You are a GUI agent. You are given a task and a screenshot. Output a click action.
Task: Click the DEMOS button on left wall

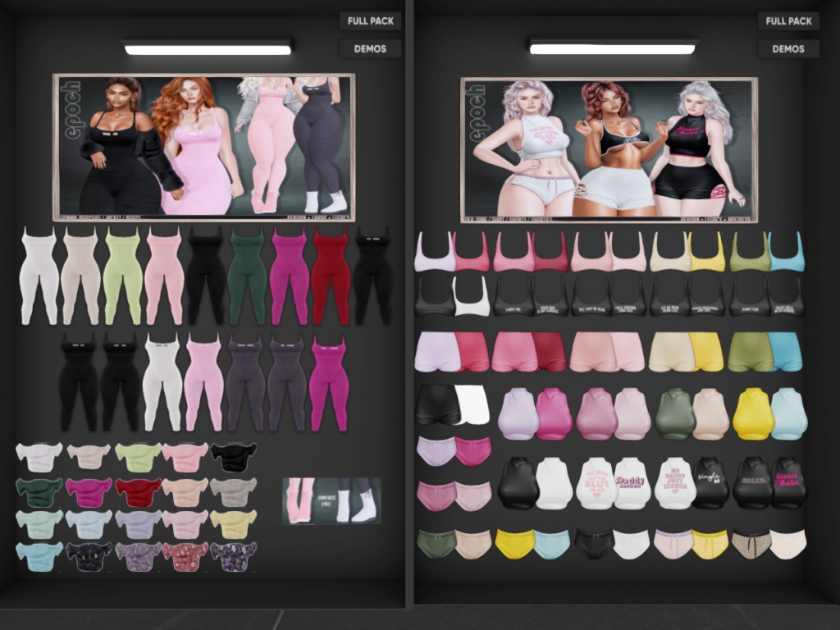point(370,48)
